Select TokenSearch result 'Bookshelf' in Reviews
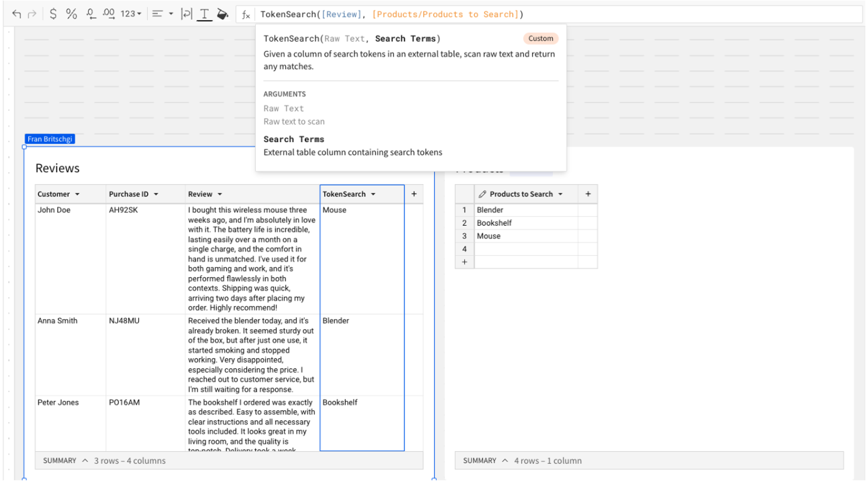868x485 pixels. [x=362, y=423]
